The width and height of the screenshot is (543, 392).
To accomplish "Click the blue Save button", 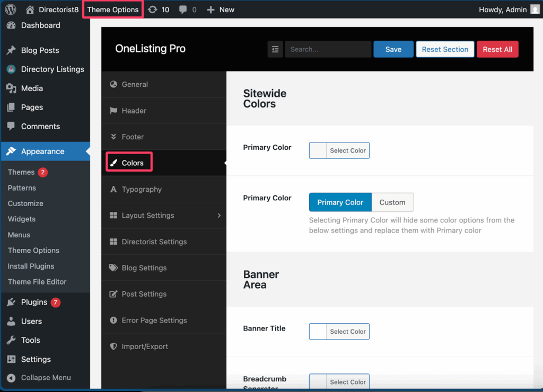I will click(393, 49).
